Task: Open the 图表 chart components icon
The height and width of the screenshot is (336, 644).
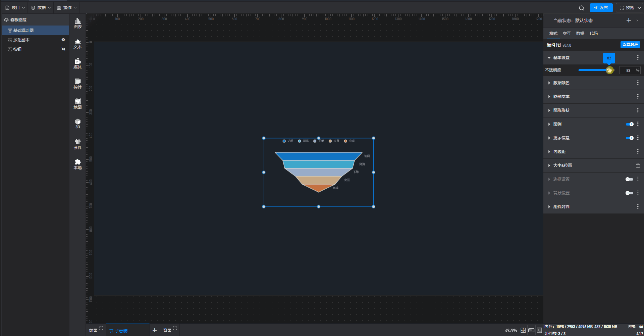Action: (77, 23)
